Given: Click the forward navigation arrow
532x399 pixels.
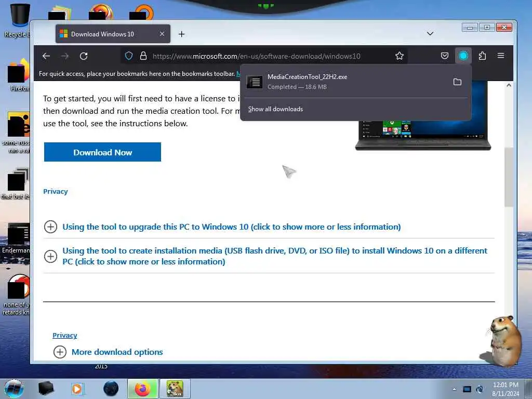Looking at the screenshot, I should (65, 56).
